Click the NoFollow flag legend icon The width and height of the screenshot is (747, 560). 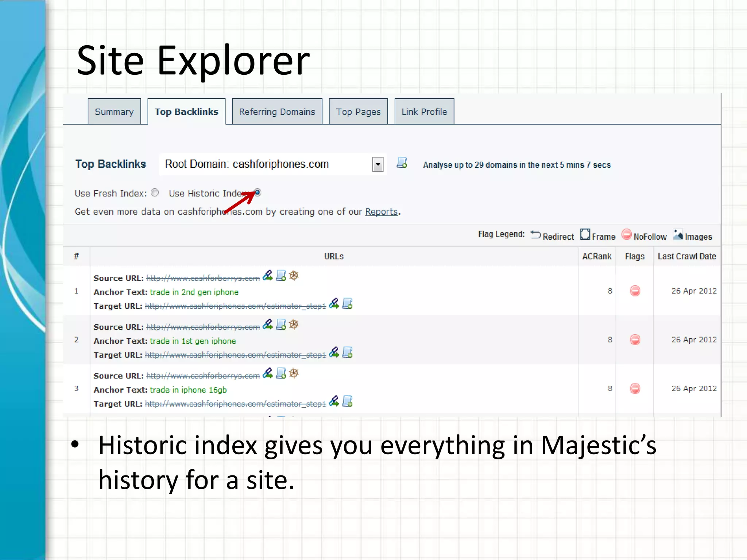627,234
